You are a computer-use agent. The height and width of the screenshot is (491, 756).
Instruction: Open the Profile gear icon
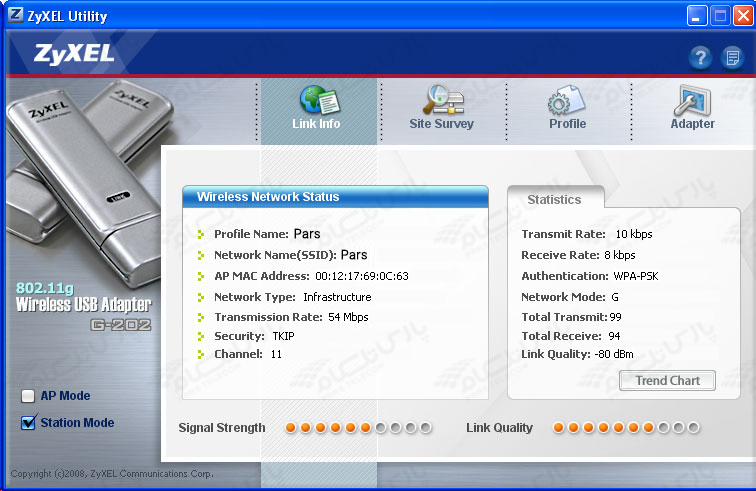(x=567, y=100)
